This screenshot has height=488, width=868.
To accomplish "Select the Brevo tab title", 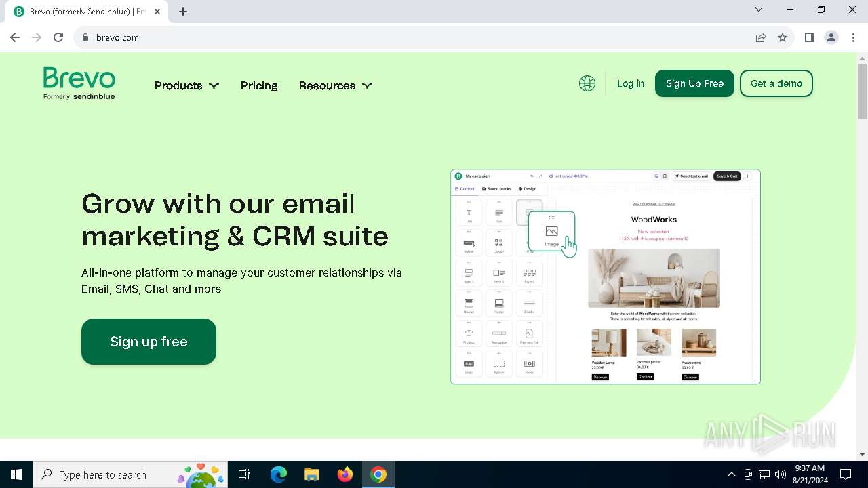I will point(87,12).
